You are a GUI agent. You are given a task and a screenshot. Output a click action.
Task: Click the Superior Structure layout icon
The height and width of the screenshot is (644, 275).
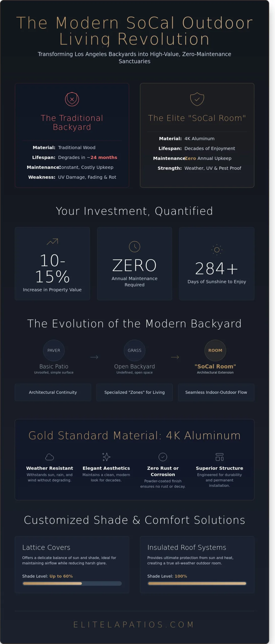[219, 457]
